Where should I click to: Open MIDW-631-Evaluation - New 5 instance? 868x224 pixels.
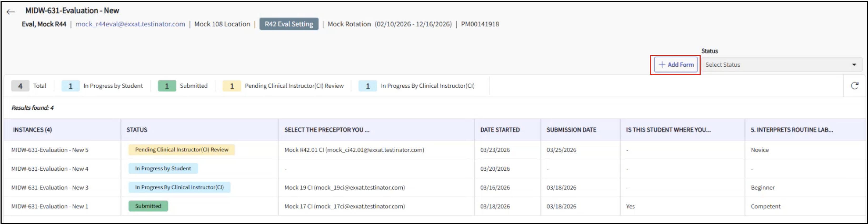tap(50, 150)
